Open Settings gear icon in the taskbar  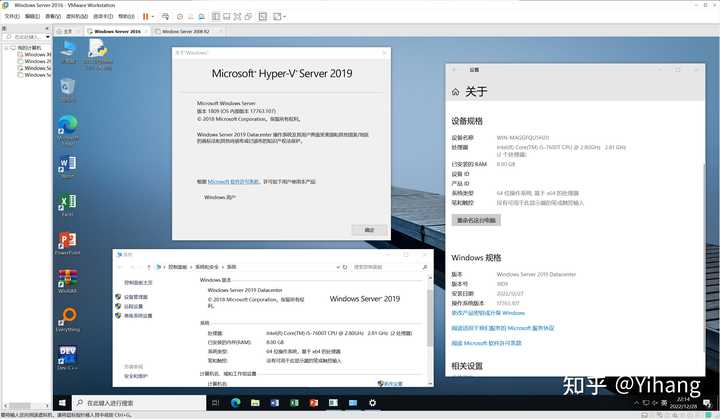372,403
